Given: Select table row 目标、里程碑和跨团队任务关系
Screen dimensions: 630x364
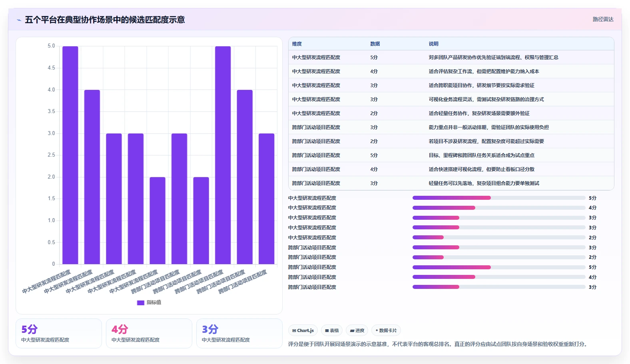Looking at the screenshot, I should coord(451,155).
